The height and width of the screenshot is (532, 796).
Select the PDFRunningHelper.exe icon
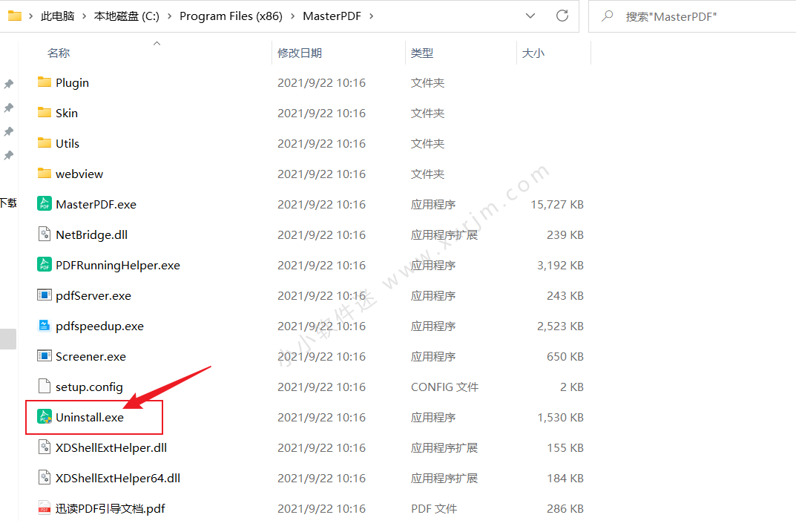click(x=45, y=264)
